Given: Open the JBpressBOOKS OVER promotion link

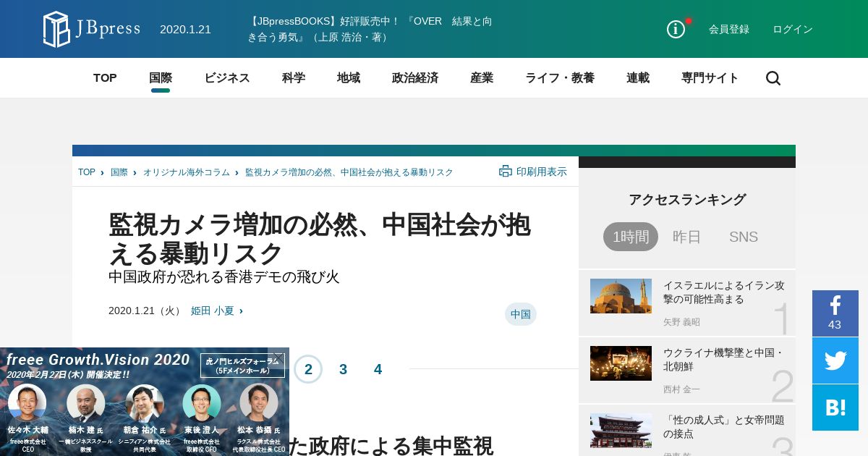Looking at the screenshot, I should pyautogui.click(x=370, y=29).
